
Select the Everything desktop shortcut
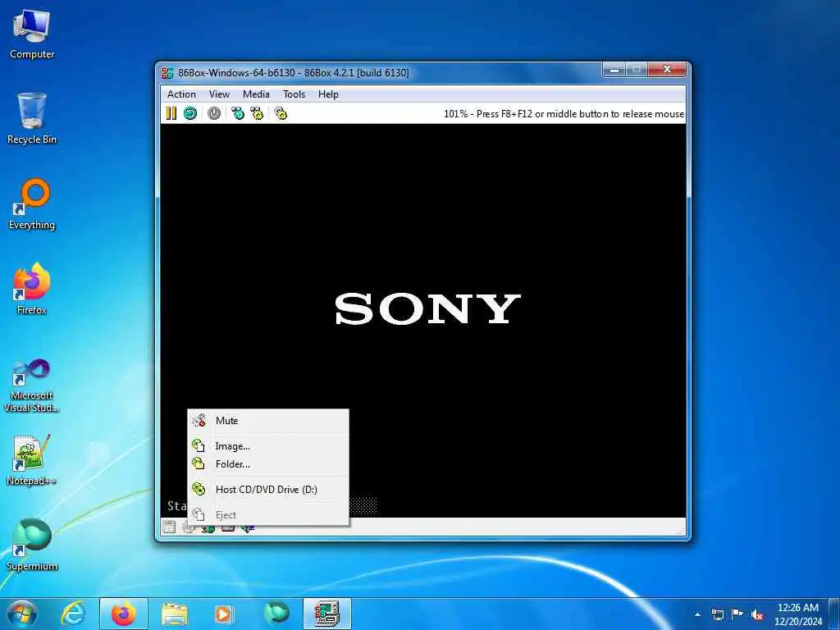[x=32, y=204]
